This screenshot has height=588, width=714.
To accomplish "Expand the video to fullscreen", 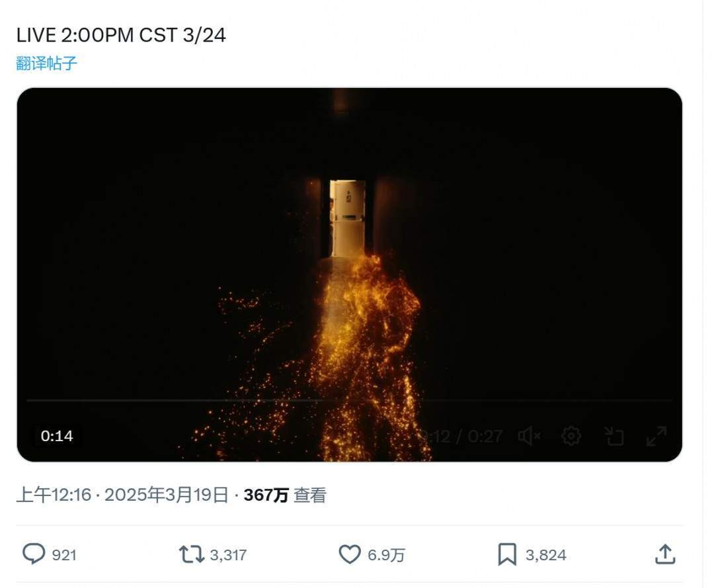I will pos(656,437).
